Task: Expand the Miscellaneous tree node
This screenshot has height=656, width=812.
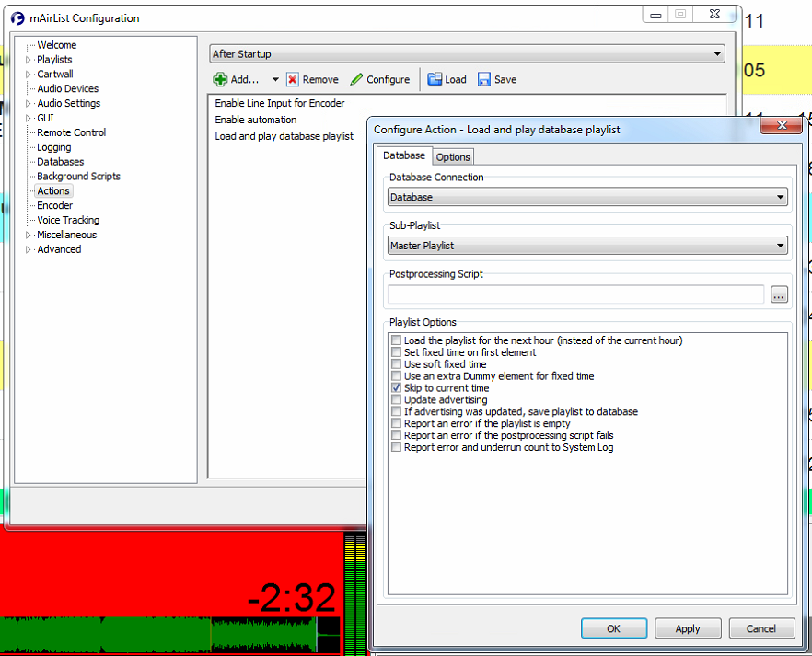Action: point(28,235)
